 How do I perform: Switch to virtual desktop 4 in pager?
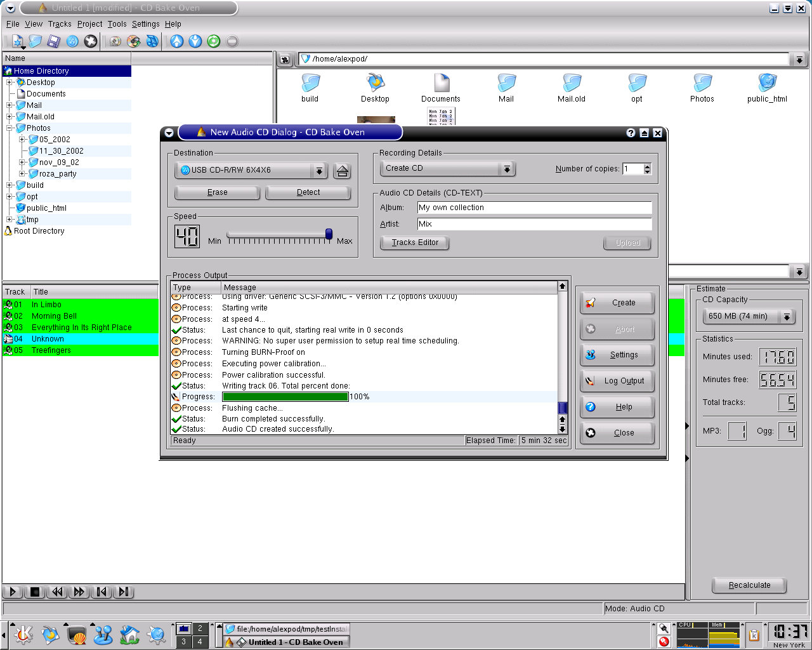[x=200, y=642]
